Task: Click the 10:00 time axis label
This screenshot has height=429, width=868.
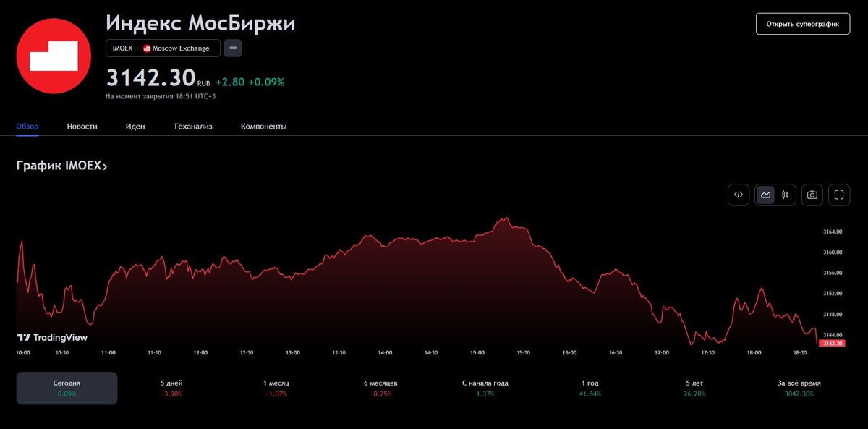Action: 23,353
